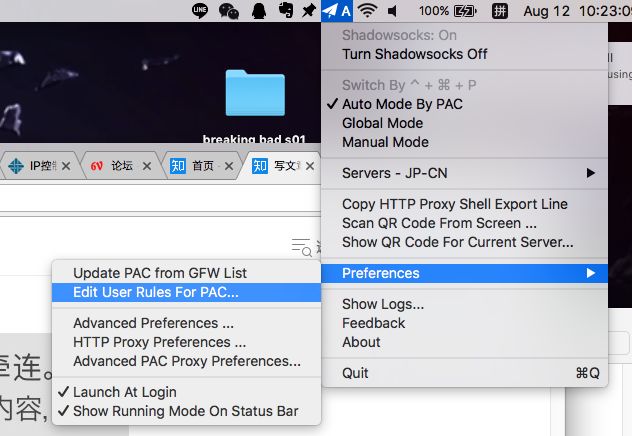Copy HTTP Proxy Shell Export Line
The image size is (632, 436).
click(x=464, y=204)
